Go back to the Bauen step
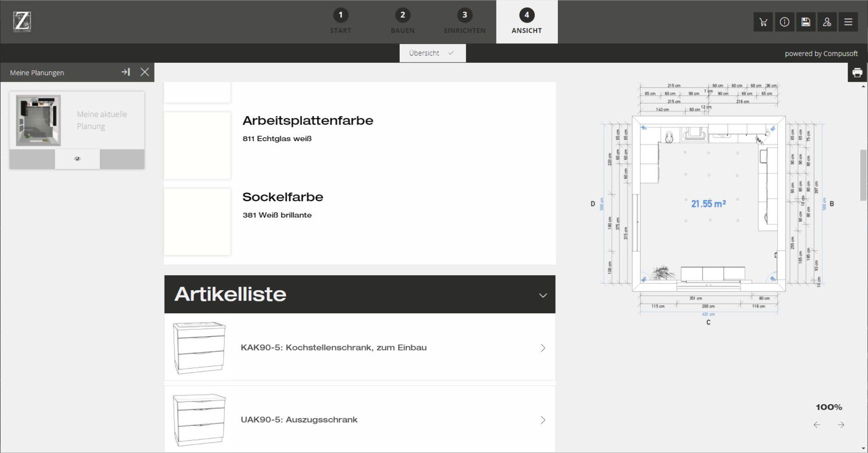868x453 pixels. [x=402, y=22]
